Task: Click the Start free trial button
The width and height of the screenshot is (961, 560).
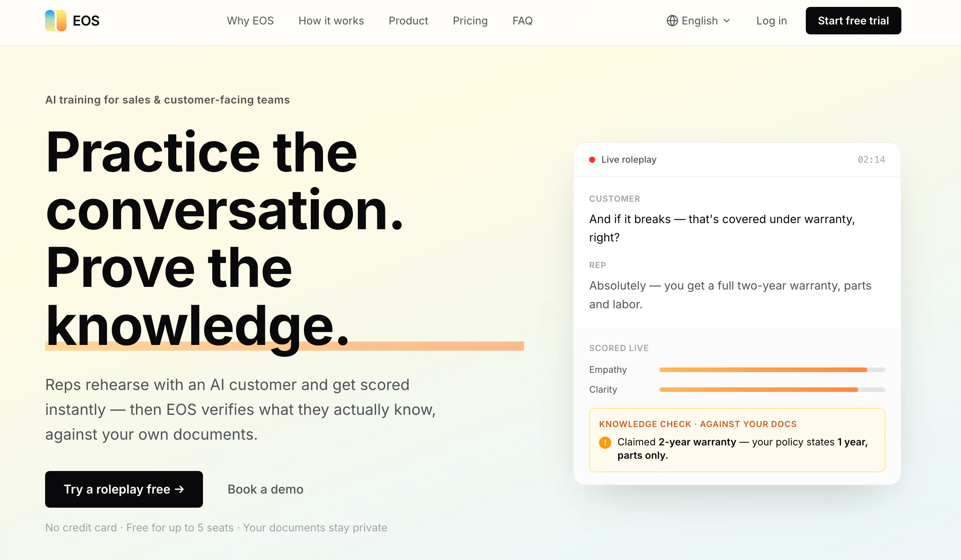Action: coord(853,21)
